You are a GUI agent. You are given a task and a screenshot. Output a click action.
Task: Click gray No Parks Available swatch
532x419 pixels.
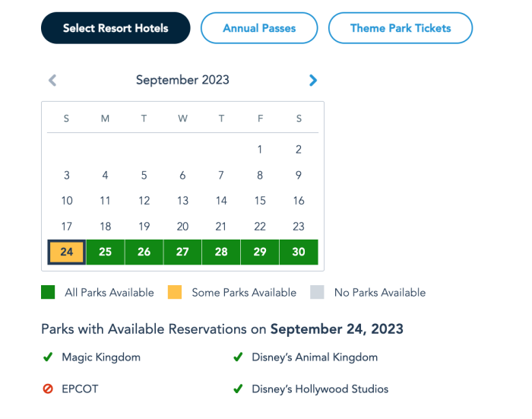point(317,292)
